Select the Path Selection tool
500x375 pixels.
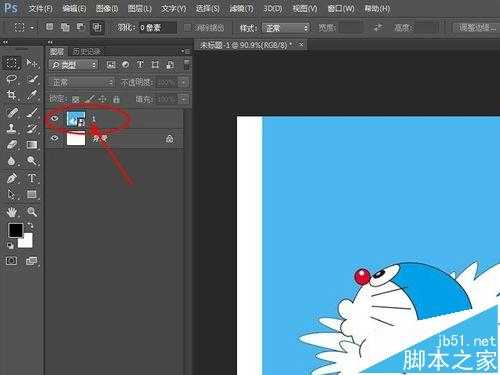point(12,194)
